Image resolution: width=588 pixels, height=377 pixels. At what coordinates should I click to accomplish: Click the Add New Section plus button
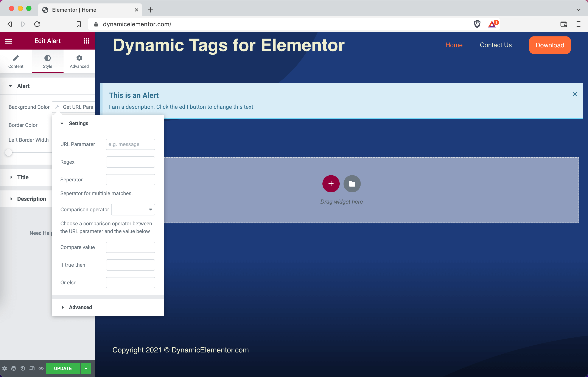(331, 184)
